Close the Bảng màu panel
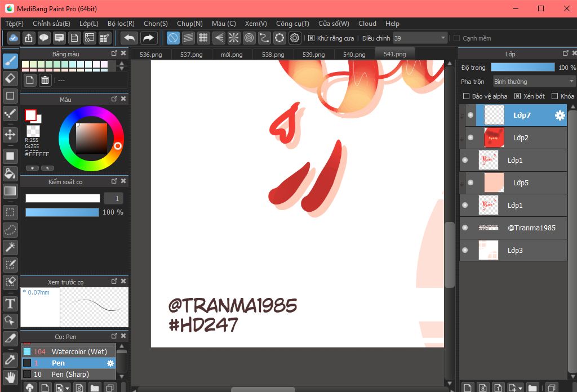Screen dimensions: 577x392 123,54
